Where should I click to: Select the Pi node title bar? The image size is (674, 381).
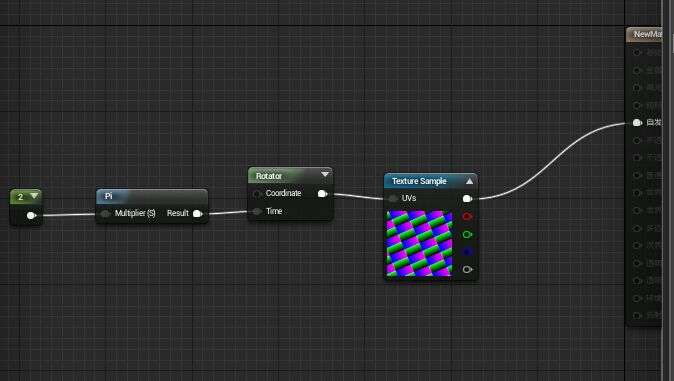152,196
